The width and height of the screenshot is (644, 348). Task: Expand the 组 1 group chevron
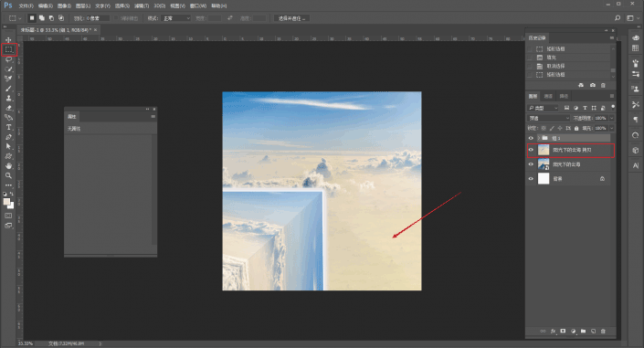coord(538,138)
